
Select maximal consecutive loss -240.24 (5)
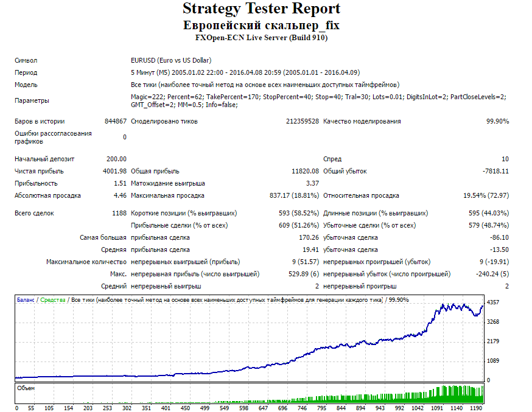point(492,274)
